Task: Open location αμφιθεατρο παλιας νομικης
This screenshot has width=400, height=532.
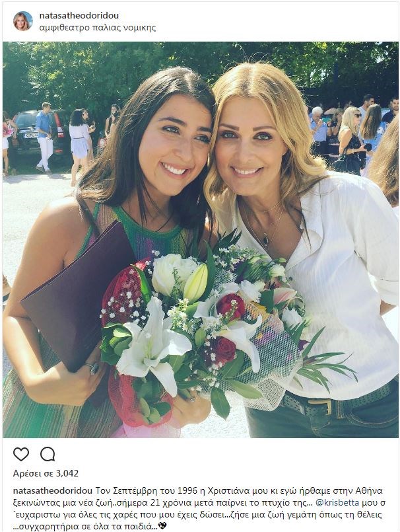Action: pos(98,28)
